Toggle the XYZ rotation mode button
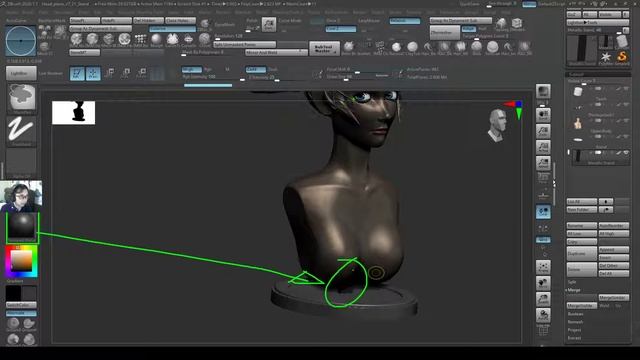The height and width of the screenshot is (360, 640). pyautogui.click(x=543, y=240)
